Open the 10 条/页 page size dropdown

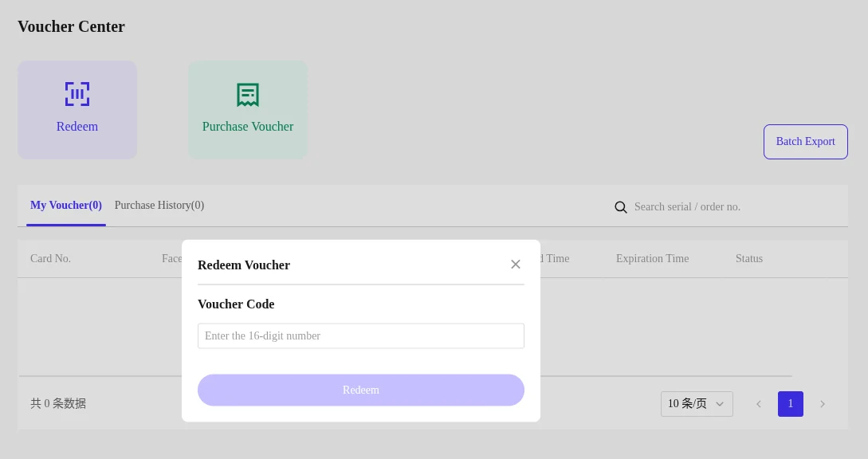pyautogui.click(x=697, y=404)
